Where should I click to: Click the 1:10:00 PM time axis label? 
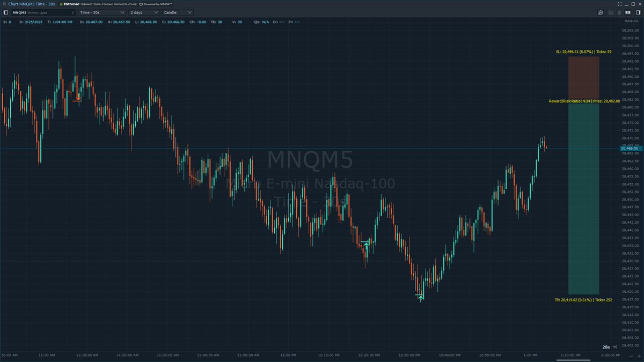(x=570, y=355)
